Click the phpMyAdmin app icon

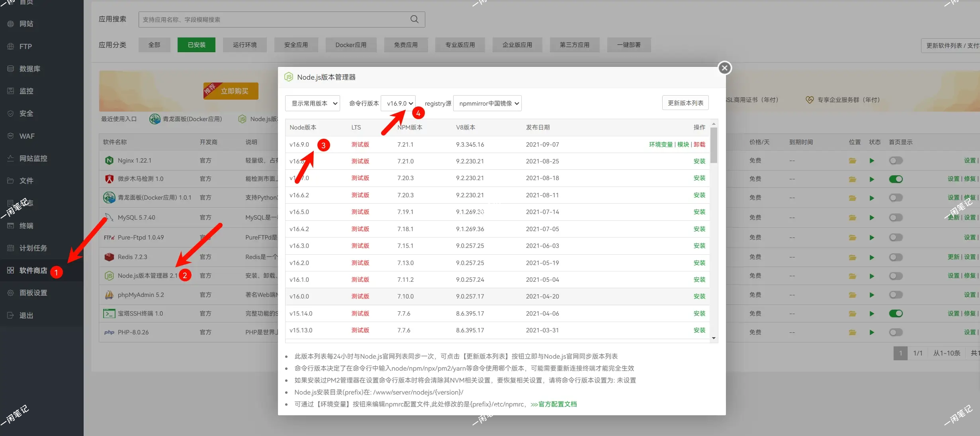pyautogui.click(x=109, y=295)
